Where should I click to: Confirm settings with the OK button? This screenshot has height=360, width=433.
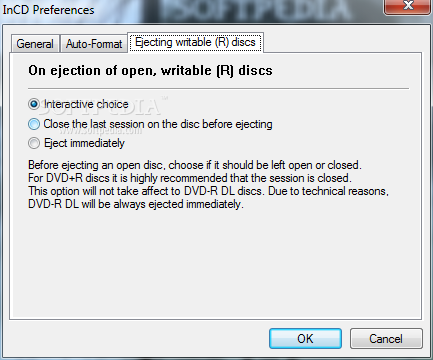pos(305,339)
